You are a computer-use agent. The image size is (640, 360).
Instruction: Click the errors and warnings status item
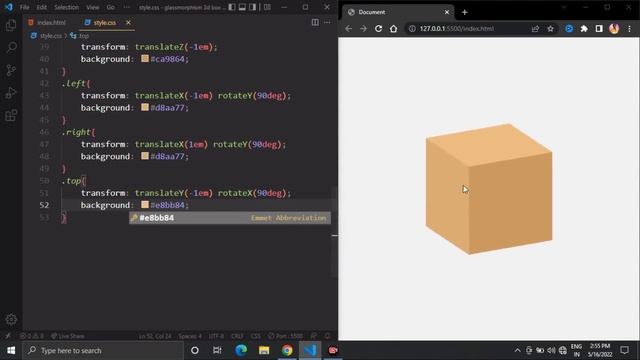tap(31, 336)
